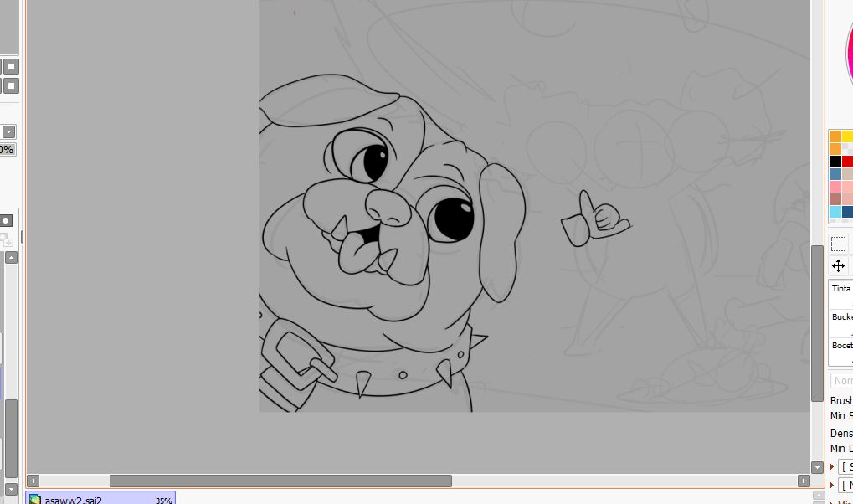Pick the steel blue color swatch

point(835,174)
